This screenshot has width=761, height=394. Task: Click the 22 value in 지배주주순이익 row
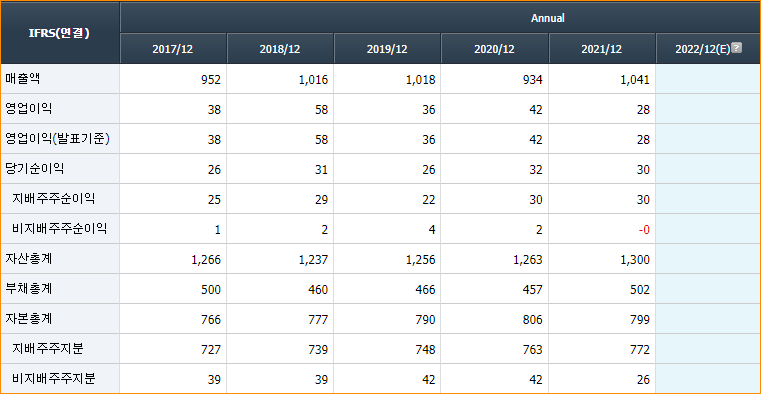click(x=429, y=200)
